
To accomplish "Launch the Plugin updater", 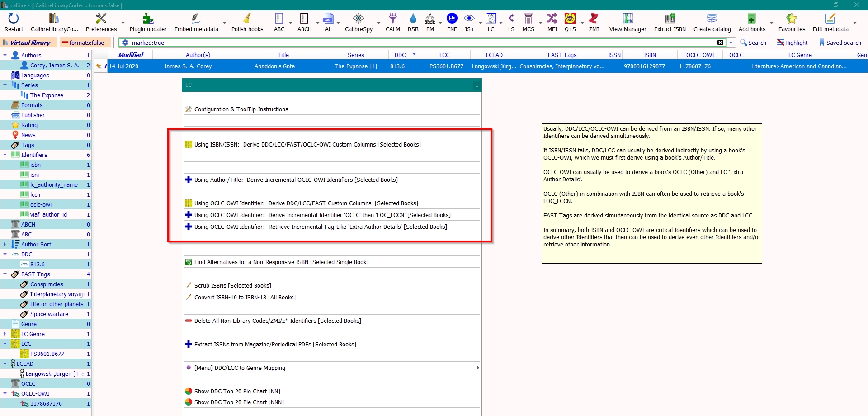I will point(148,19).
